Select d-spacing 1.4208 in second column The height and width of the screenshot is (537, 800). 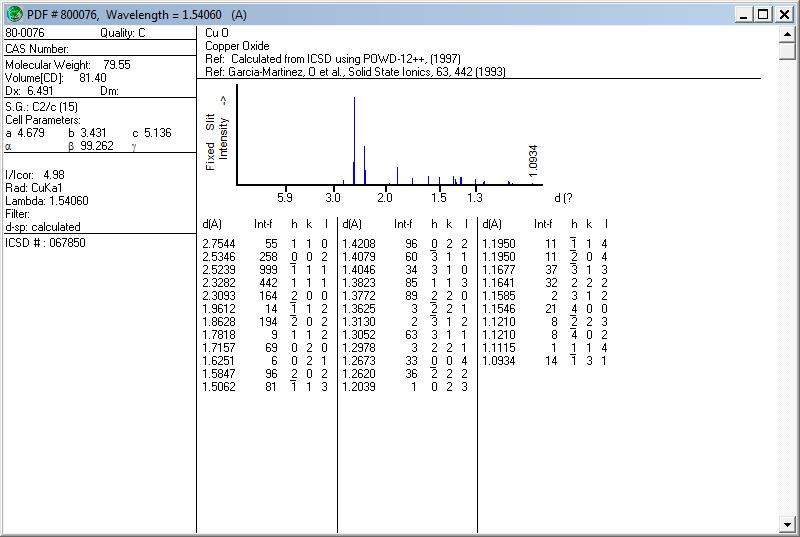[x=359, y=244]
